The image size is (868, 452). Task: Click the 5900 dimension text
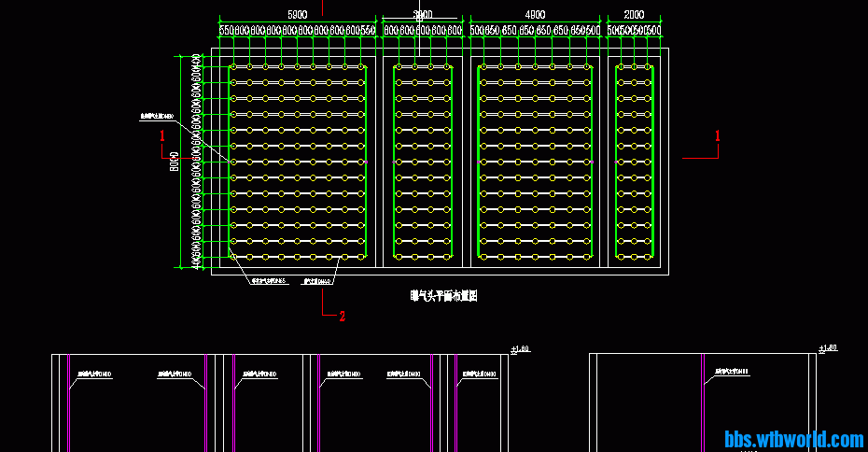click(x=297, y=15)
